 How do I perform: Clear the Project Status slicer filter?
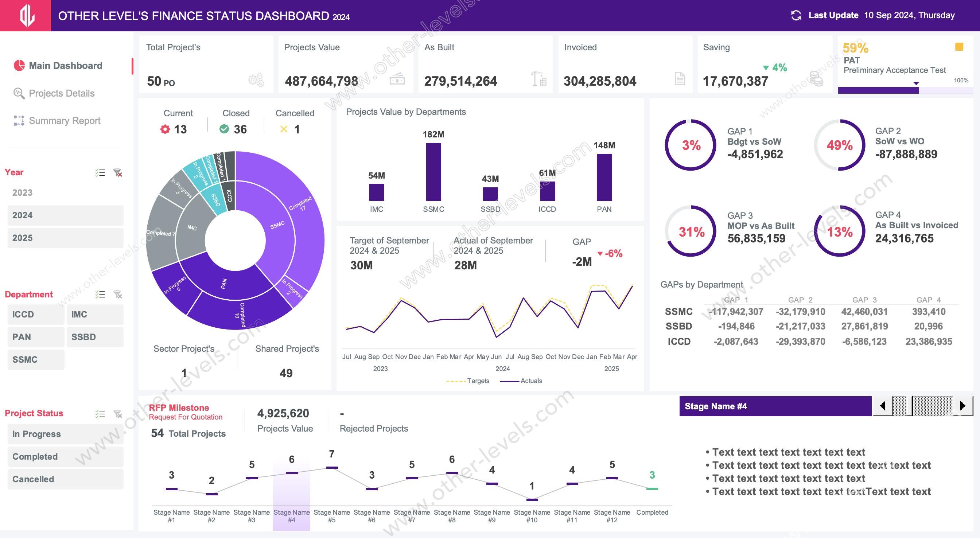tap(118, 414)
